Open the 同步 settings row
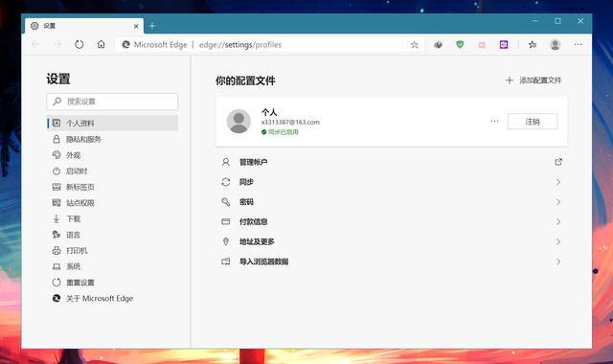 pos(392,182)
